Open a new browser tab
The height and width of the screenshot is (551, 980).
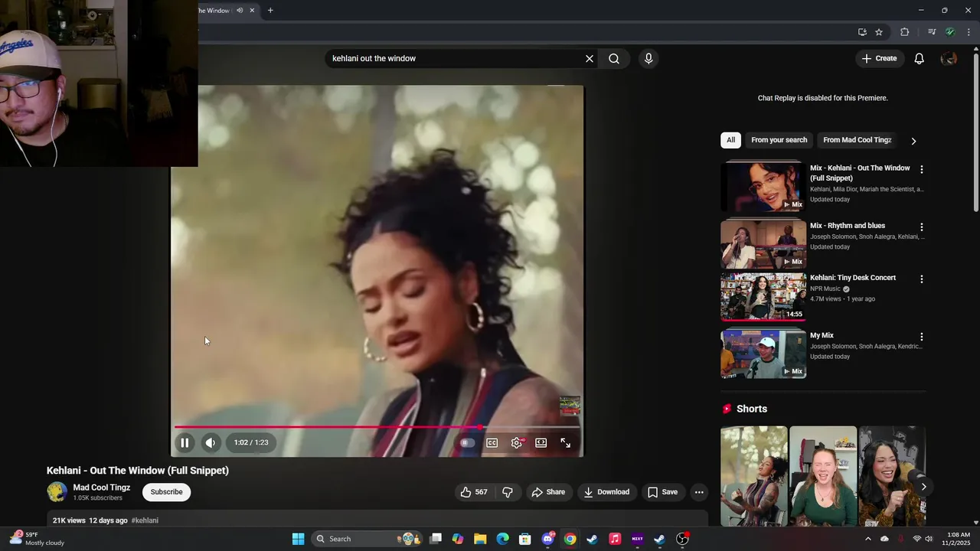pyautogui.click(x=270, y=11)
